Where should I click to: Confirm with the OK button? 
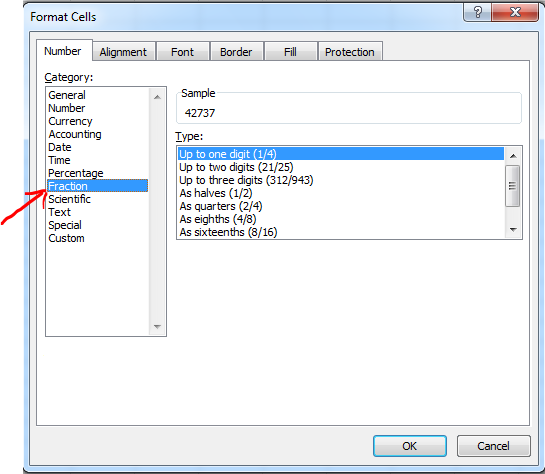410,446
